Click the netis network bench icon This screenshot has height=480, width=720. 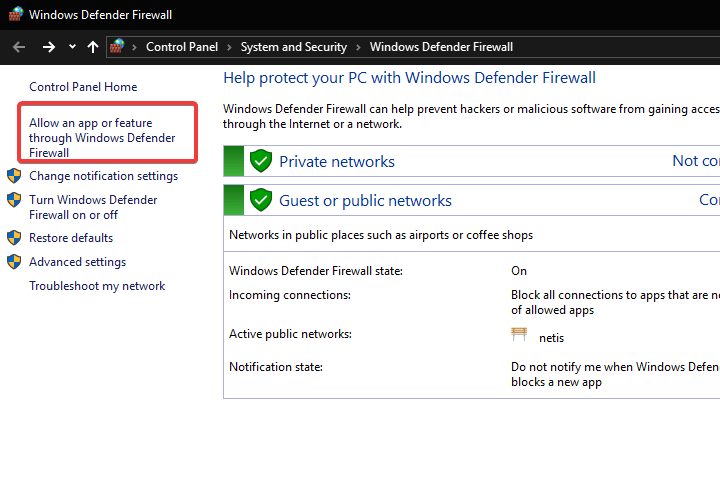coord(519,334)
